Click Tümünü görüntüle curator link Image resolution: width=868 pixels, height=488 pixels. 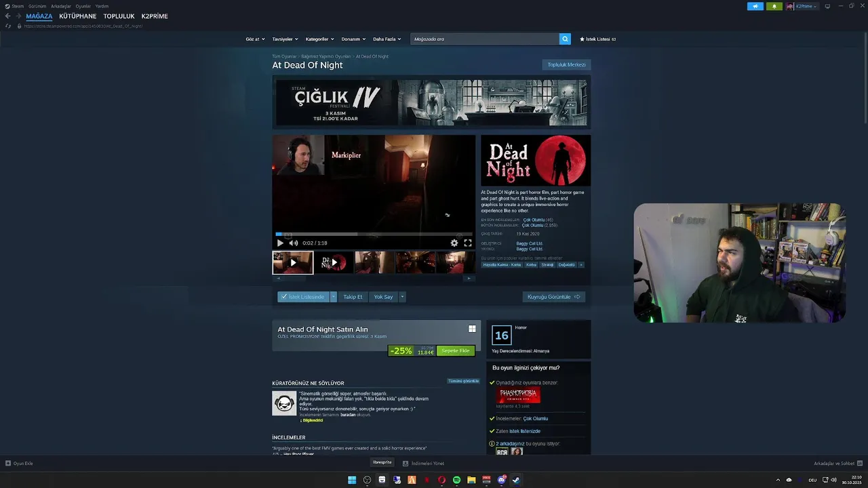[x=464, y=381]
